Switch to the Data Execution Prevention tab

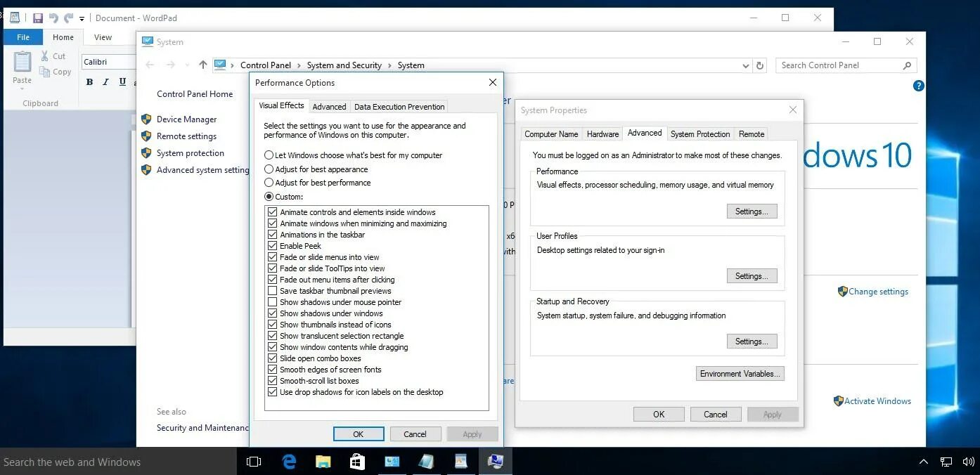click(x=399, y=106)
